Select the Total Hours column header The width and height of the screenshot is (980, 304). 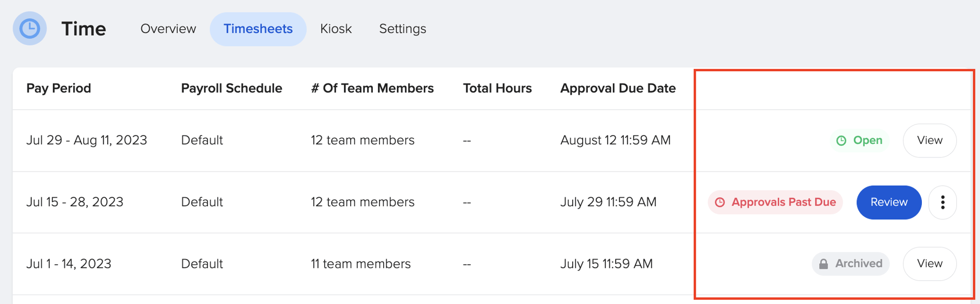pos(497,88)
